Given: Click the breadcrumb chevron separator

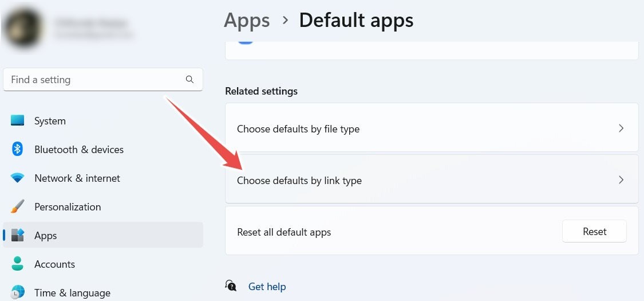Looking at the screenshot, I should [x=286, y=19].
